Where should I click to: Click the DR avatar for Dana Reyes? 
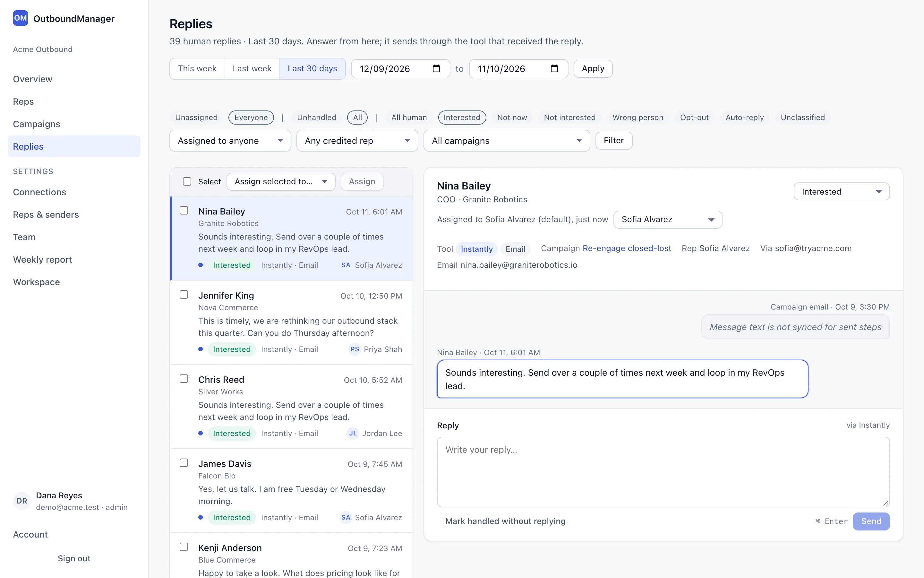pos(22,501)
